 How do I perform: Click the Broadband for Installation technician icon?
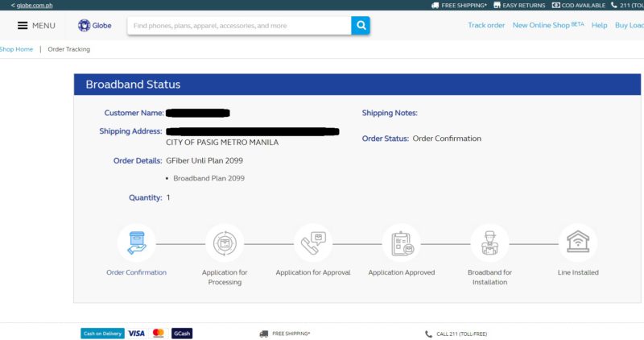point(489,243)
